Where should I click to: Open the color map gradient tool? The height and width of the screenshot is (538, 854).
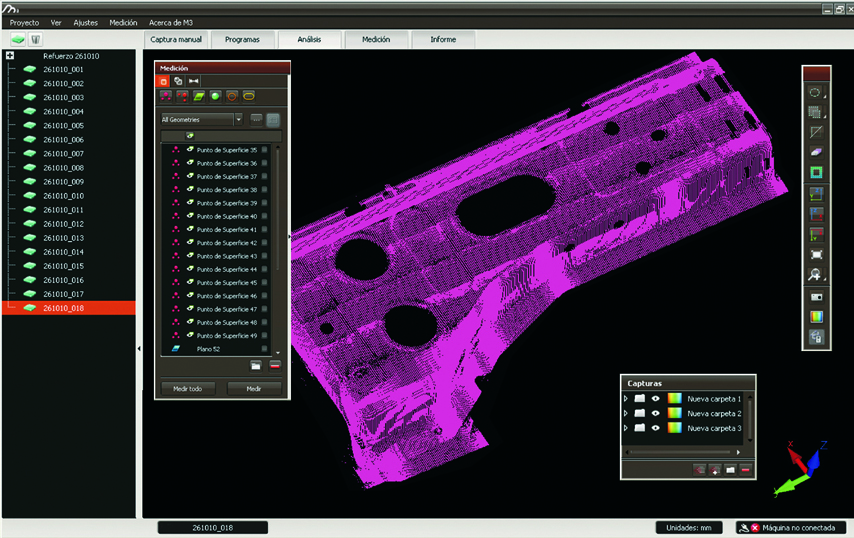[815, 317]
